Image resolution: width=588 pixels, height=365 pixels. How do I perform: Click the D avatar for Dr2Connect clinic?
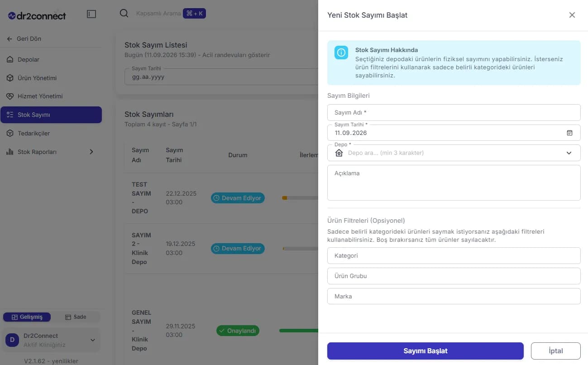[12, 340]
